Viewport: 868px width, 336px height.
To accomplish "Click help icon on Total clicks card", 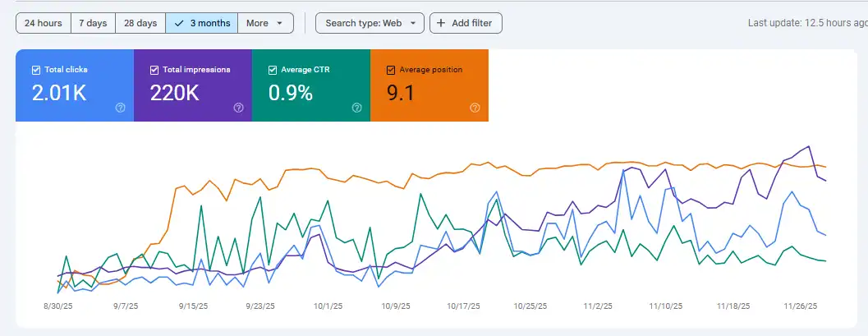I will point(121,108).
